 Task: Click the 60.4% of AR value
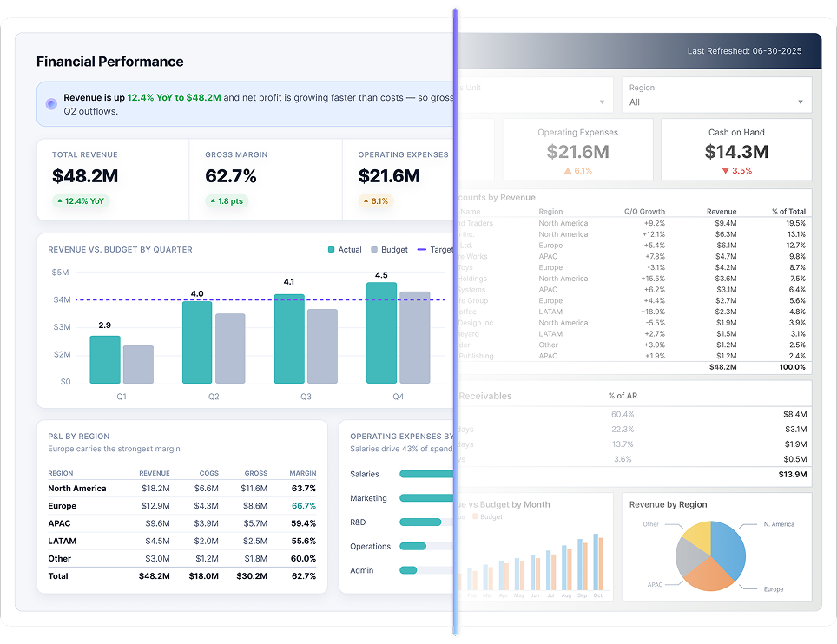click(623, 414)
